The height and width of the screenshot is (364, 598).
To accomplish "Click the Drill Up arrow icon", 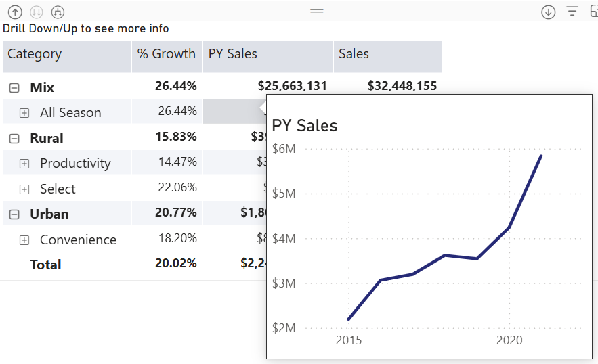I will pos(15,12).
